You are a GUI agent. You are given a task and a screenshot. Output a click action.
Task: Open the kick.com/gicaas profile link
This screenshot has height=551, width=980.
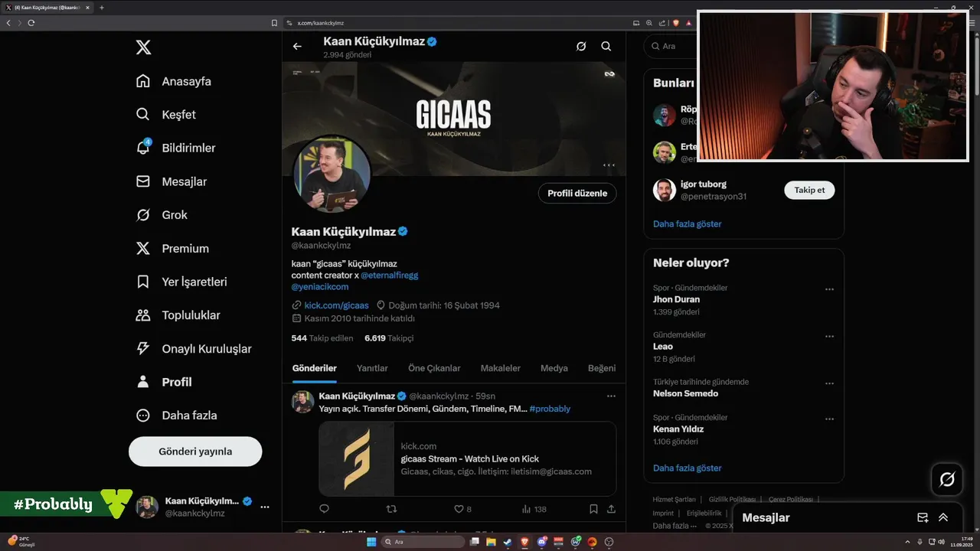(x=336, y=305)
